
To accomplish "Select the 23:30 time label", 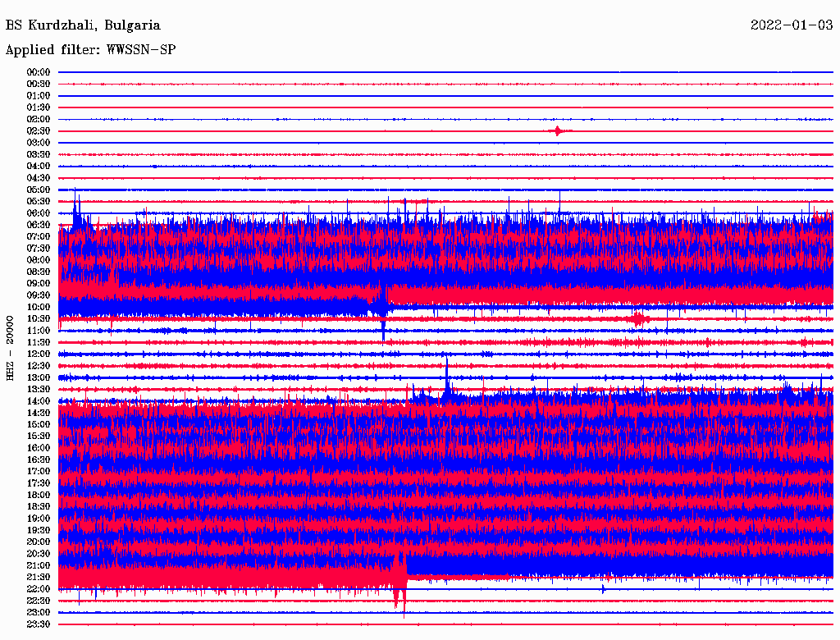I will point(39,624).
